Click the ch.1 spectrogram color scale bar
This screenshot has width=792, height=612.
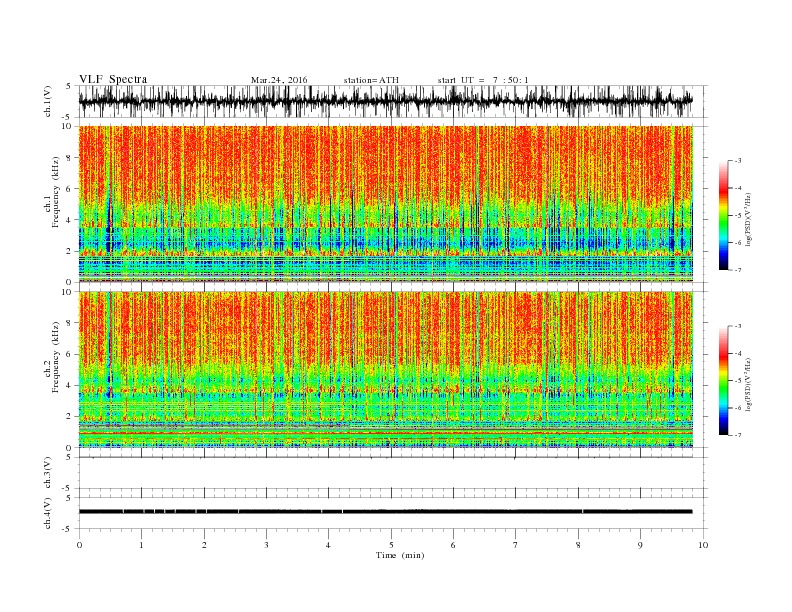[723, 215]
